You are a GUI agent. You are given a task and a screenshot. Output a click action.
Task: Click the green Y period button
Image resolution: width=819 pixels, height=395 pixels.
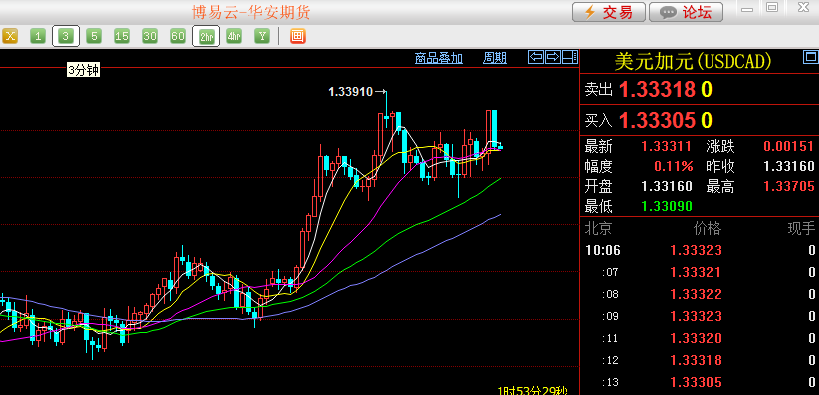262,36
